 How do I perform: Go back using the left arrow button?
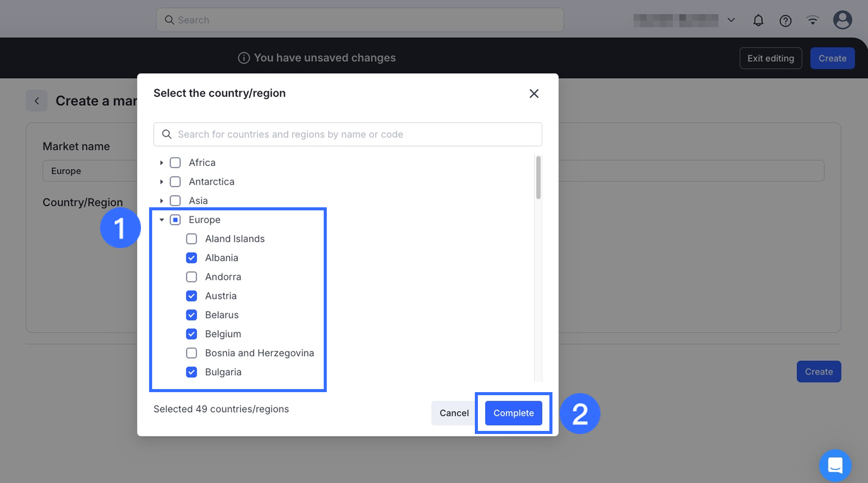(x=37, y=101)
